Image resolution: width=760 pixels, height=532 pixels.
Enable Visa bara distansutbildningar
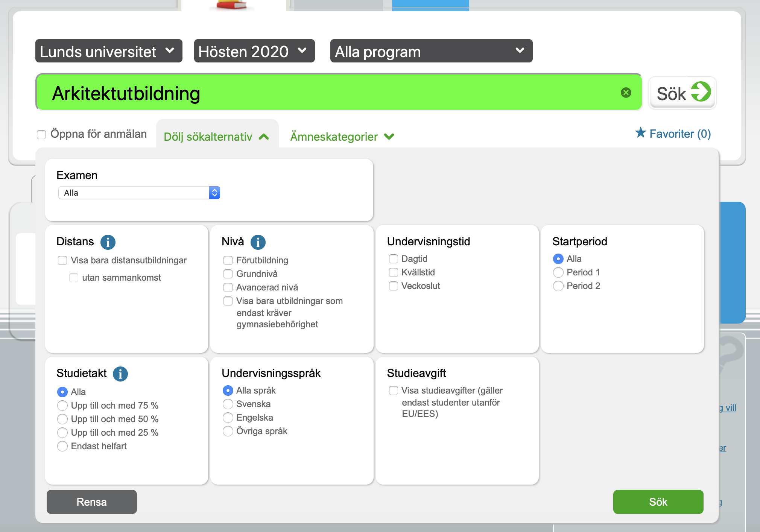tap(62, 260)
